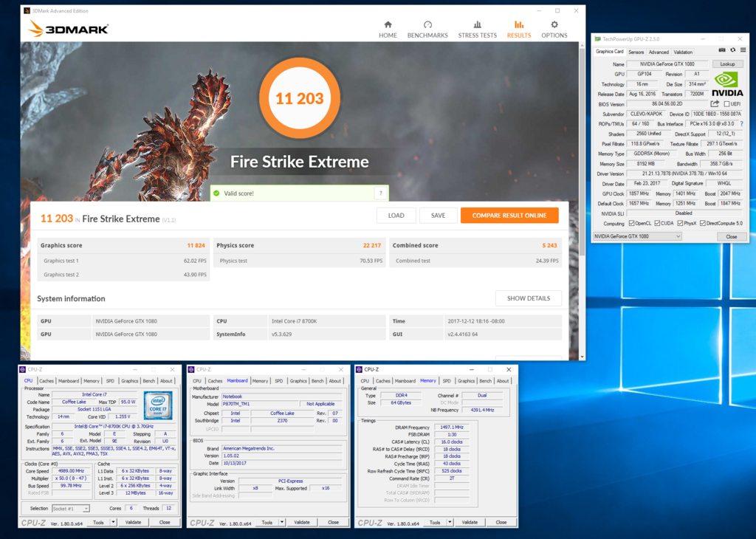This screenshot has width=756, height=539.
Task: Open 3DMark OPTIONS gear
Action: coord(554,30)
